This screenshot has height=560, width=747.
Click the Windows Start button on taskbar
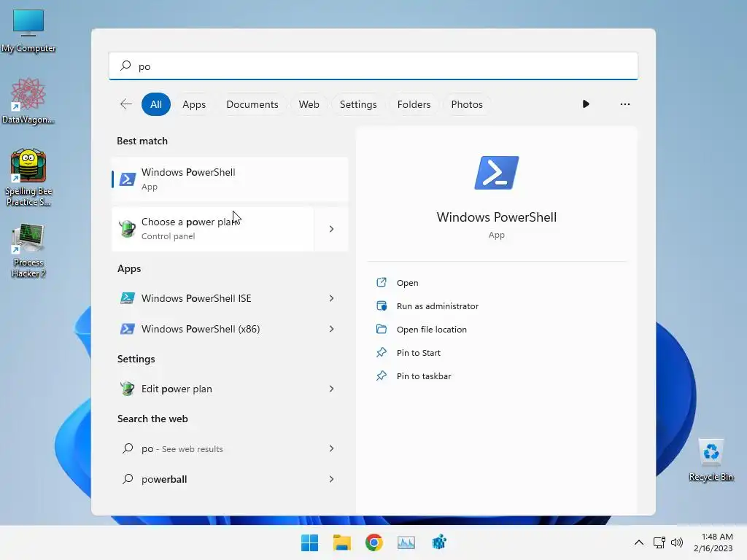(x=309, y=542)
